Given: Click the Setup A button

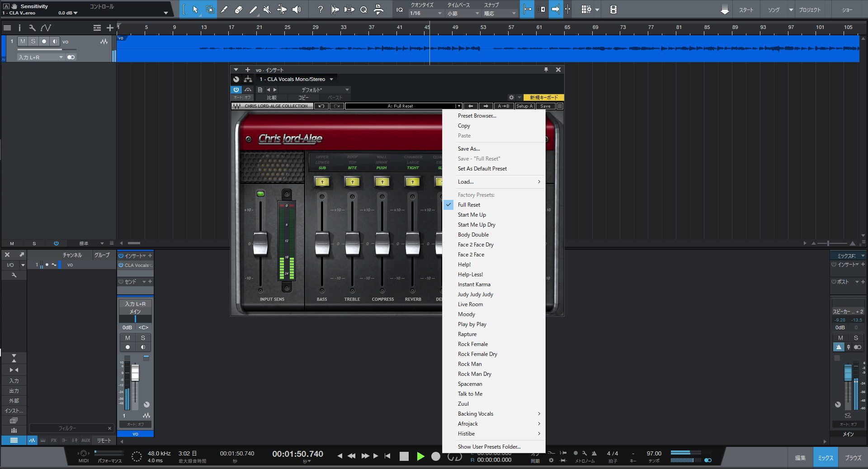Looking at the screenshot, I should (x=524, y=106).
